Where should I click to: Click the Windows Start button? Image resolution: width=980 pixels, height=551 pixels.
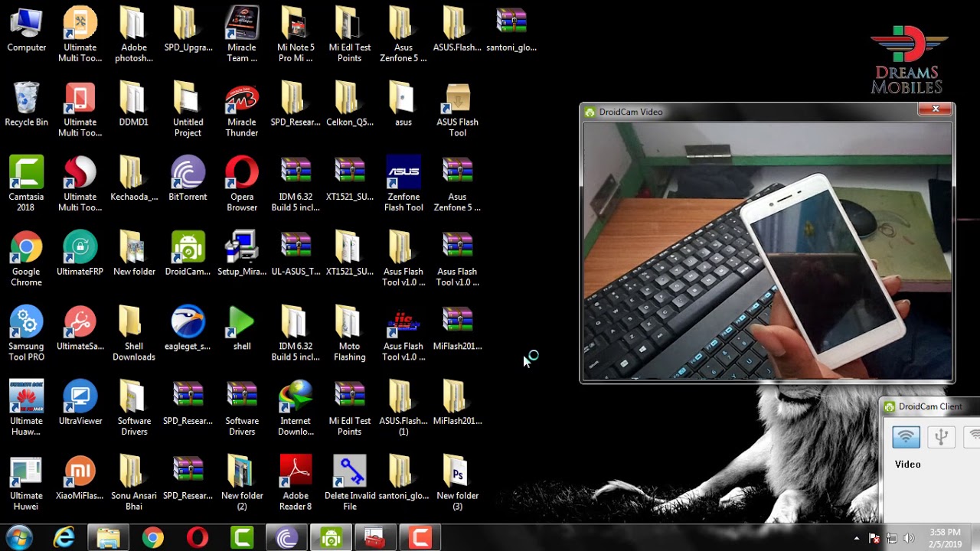pos(19,538)
